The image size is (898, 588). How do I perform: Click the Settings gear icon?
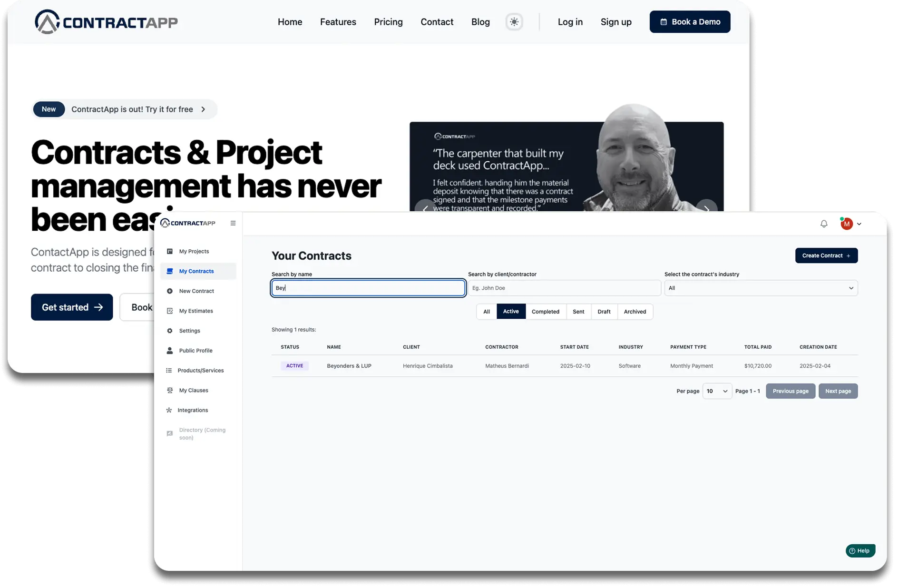(170, 331)
